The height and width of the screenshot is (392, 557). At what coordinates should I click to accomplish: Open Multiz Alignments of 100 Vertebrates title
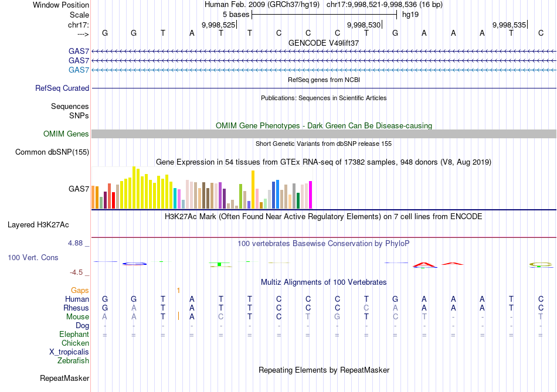click(x=324, y=282)
